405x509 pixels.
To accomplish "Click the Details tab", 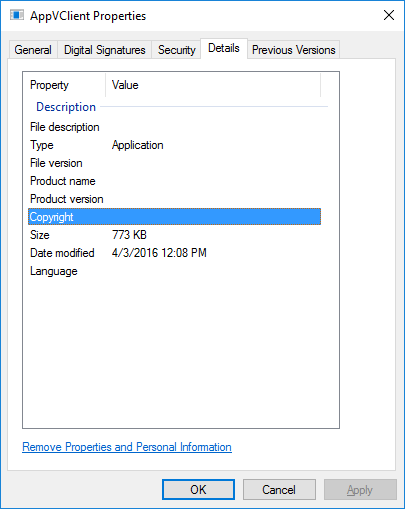I will pyautogui.click(x=224, y=48).
